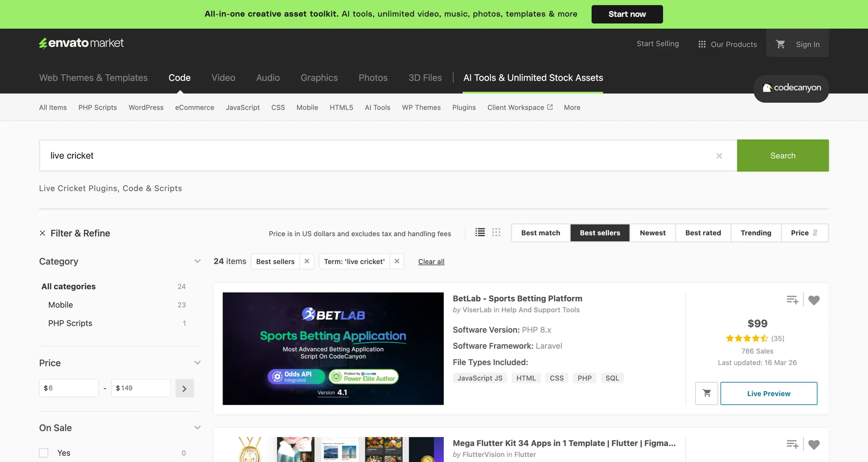Image resolution: width=868 pixels, height=462 pixels.
Task: Click the JavaScript JS file type tag
Action: (x=480, y=378)
